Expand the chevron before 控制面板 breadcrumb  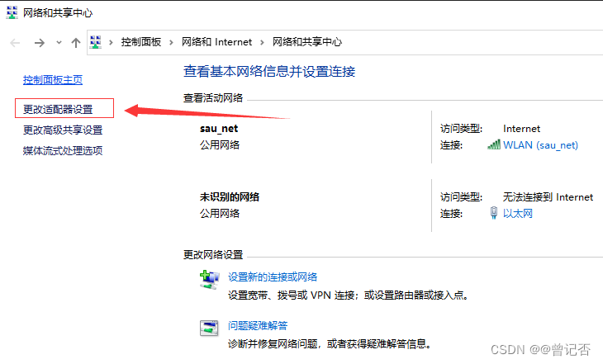click(111, 42)
